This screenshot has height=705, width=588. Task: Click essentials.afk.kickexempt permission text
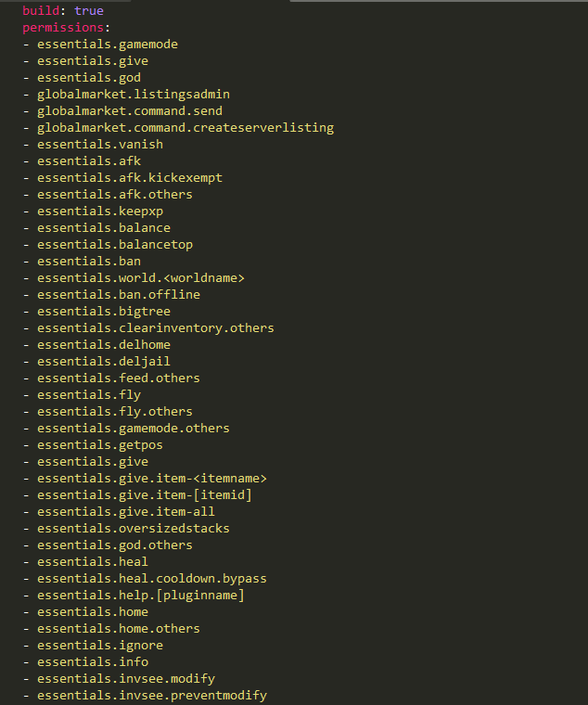coord(130,177)
